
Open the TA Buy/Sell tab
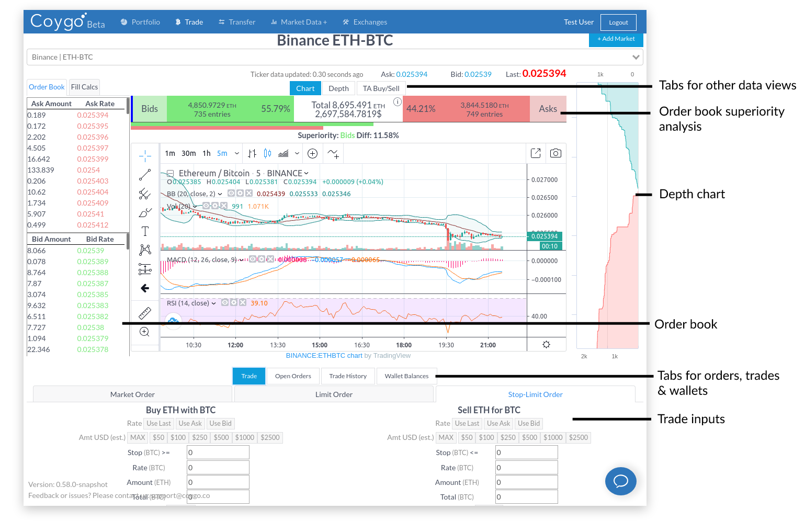pyautogui.click(x=381, y=88)
